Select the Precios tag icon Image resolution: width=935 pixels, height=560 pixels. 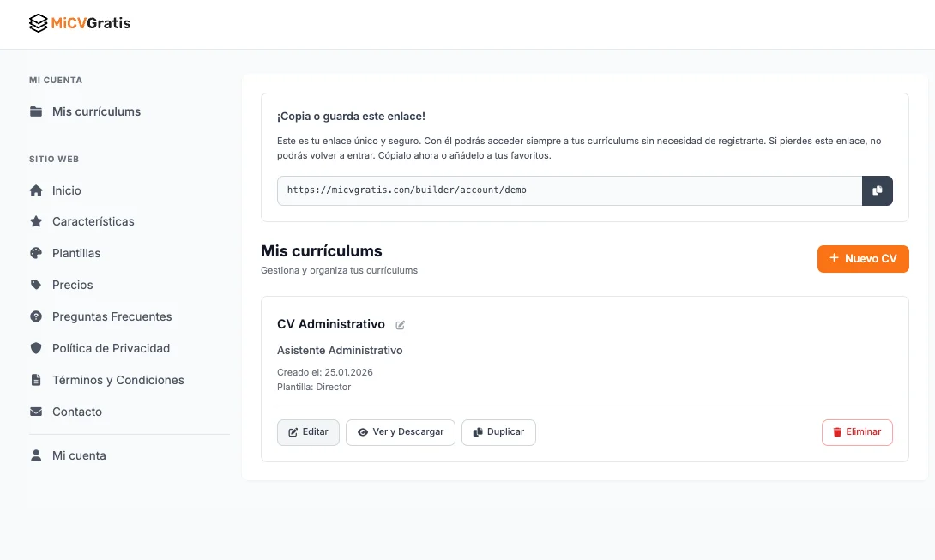coord(36,285)
